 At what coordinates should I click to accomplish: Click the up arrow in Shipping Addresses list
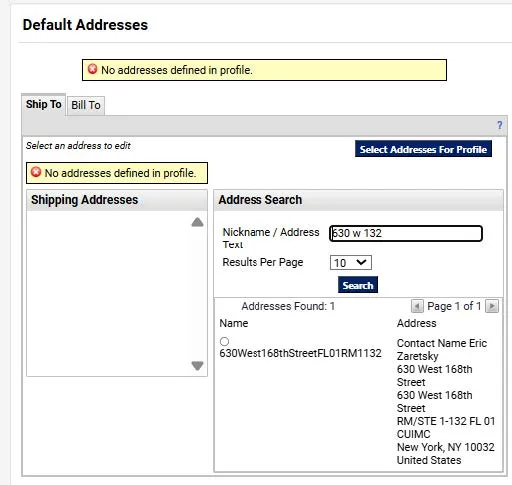(x=197, y=222)
